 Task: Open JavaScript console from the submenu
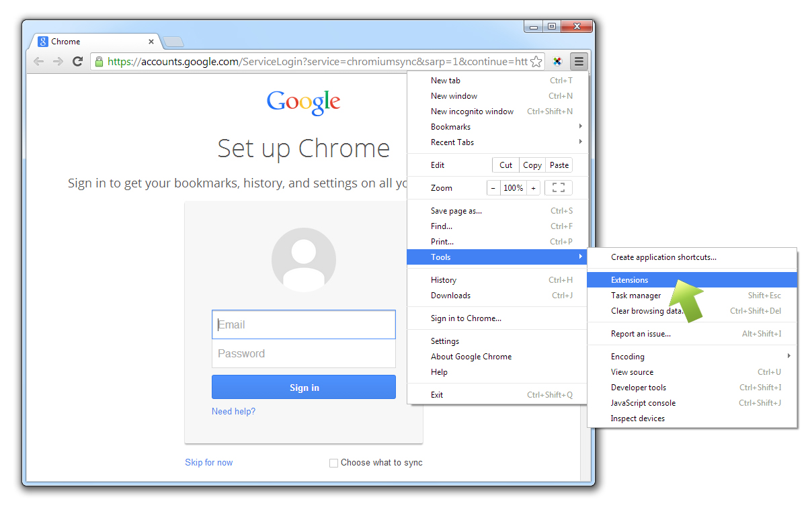[692, 403]
